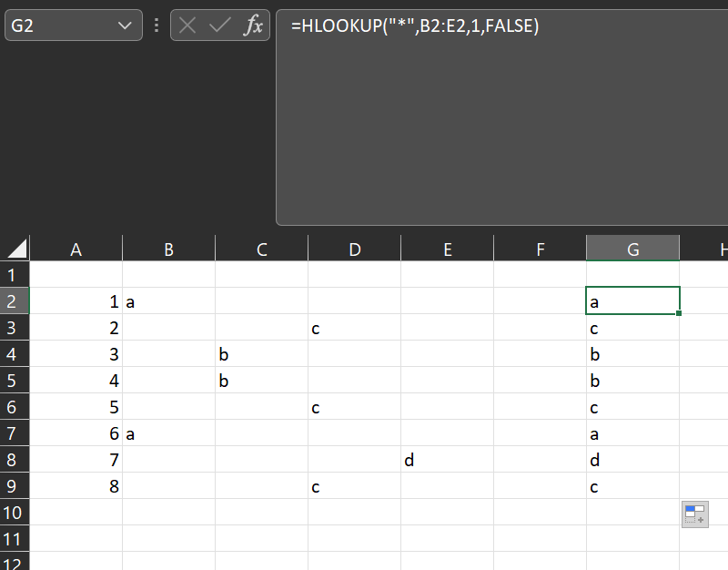The width and height of the screenshot is (728, 570).
Task: Select row 7 header
Action: click(x=15, y=433)
